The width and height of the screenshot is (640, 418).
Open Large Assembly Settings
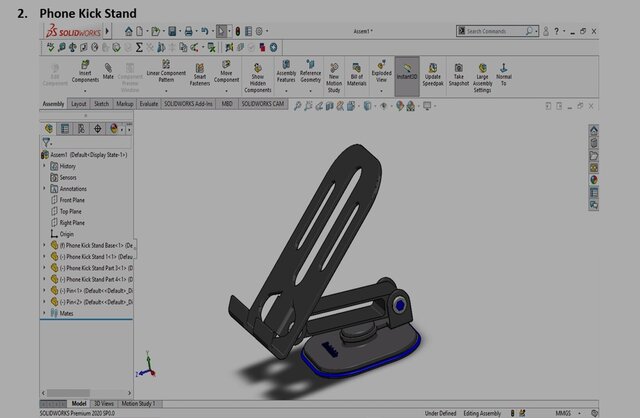click(x=482, y=78)
